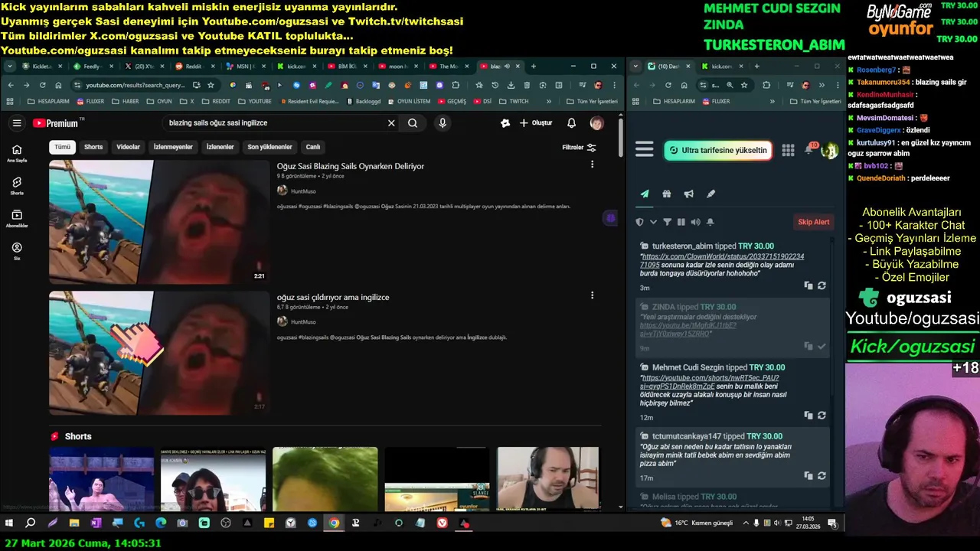Open x.com ClownWorld link in tip
Viewport: 980px width, 551px height.
pyautogui.click(x=722, y=260)
